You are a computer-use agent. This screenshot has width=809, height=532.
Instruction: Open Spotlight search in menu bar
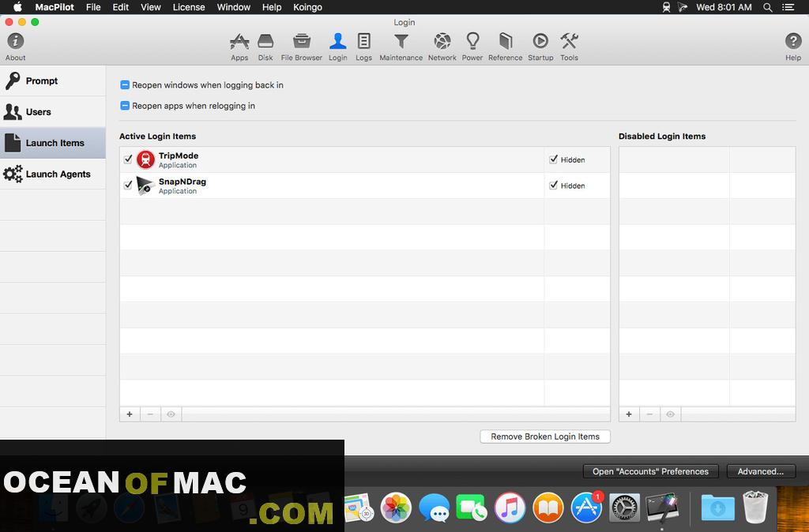point(768,7)
